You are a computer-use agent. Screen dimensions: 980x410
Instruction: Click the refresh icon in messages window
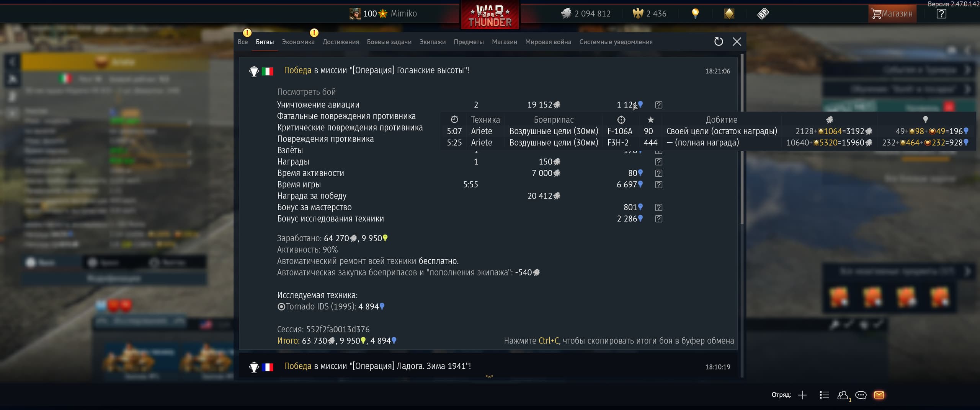pos(719,42)
